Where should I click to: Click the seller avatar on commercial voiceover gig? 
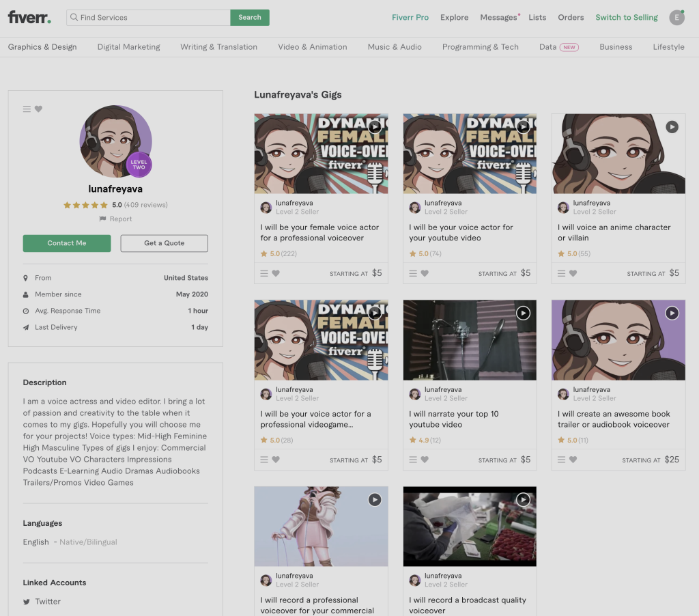point(266,580)
